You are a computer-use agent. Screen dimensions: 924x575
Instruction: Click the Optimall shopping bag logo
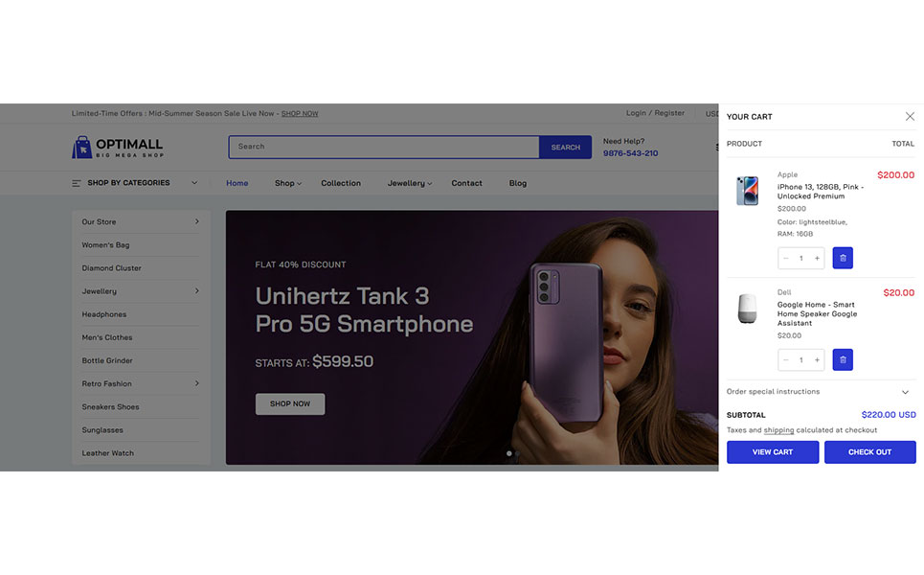[82, 148]
